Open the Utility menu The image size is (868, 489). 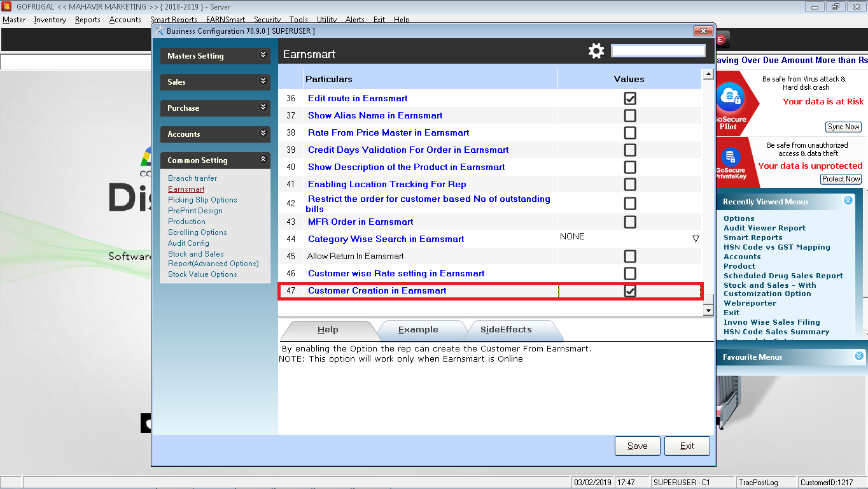click(x=327, y=20)
